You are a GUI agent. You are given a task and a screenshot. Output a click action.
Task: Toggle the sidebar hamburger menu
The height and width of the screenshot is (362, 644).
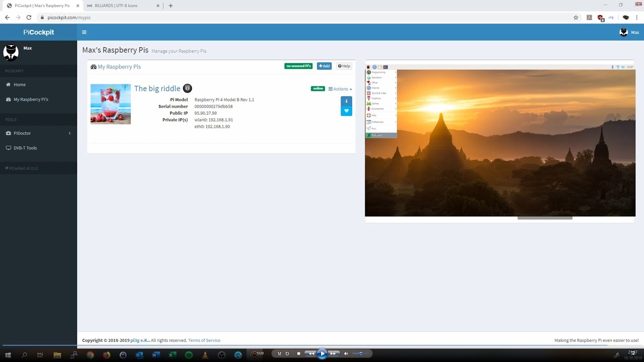(84, 32)
